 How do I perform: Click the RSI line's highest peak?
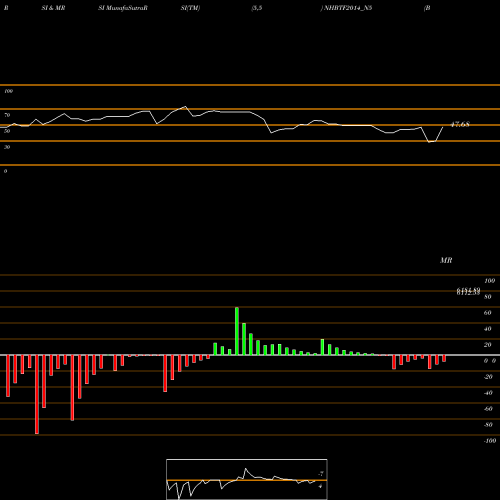pos(185,107)
